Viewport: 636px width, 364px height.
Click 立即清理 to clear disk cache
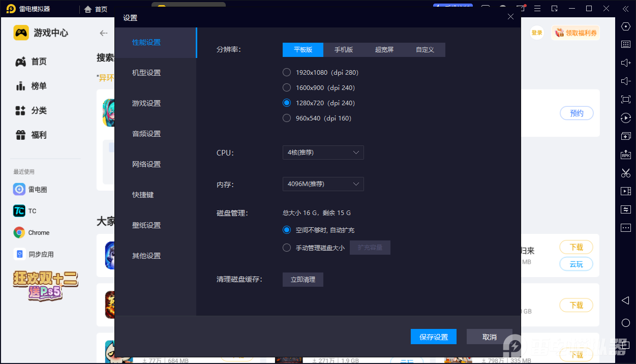(x=303, y=280)
